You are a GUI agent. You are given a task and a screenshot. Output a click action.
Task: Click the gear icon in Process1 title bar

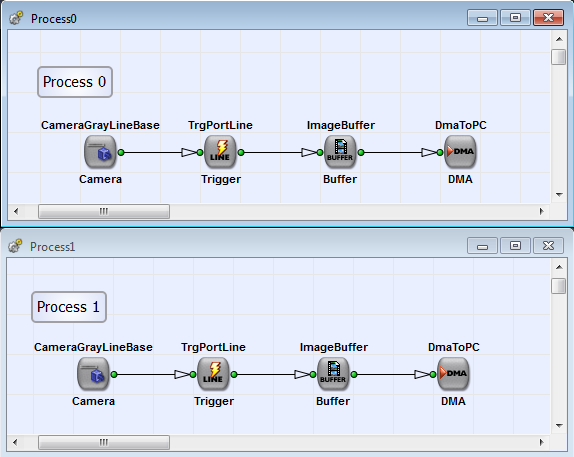(15, 246)
